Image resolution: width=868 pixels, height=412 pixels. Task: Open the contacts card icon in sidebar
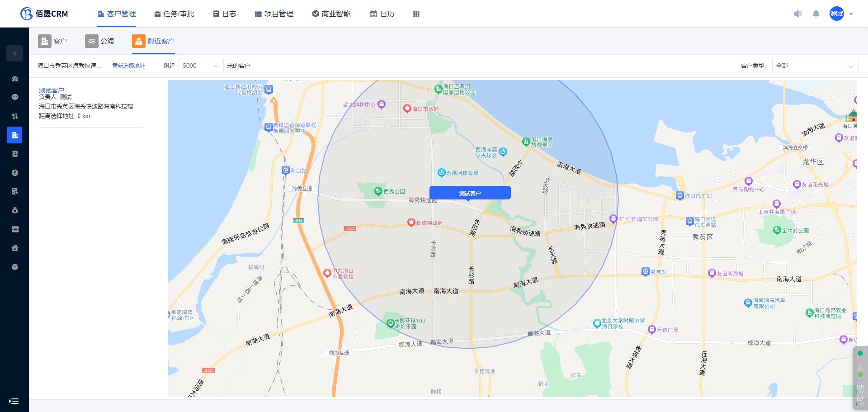click(x=15, y=154)
